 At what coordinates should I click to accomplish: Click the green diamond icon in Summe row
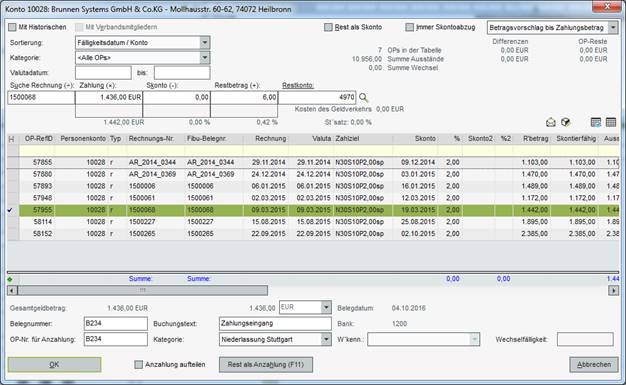coord(10,279)
